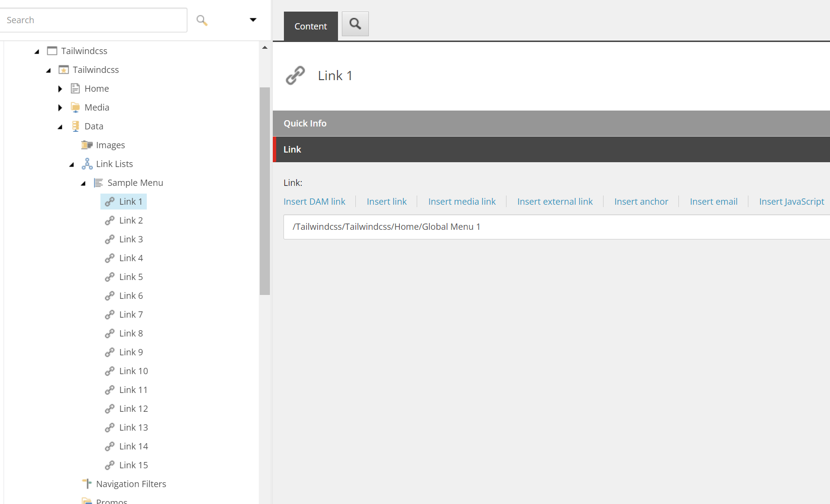Click the search magnifier icon beside Search box
Viewport: 830px width, 504px height.
202,20
